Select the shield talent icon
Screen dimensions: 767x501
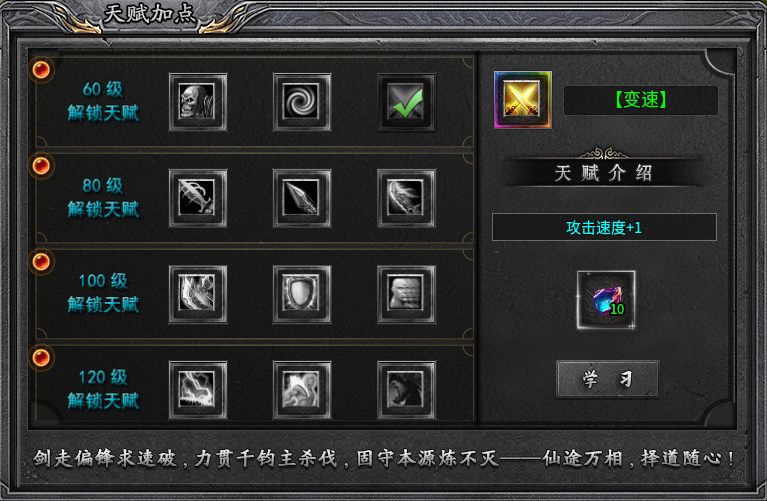[302, 295]
